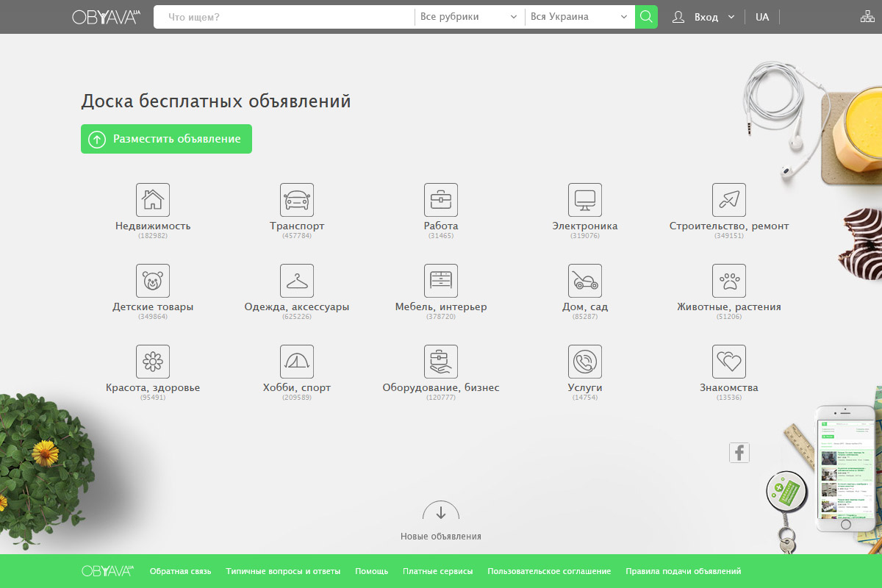
Task: Expand the Вход account menu
Action: [704, 17]
